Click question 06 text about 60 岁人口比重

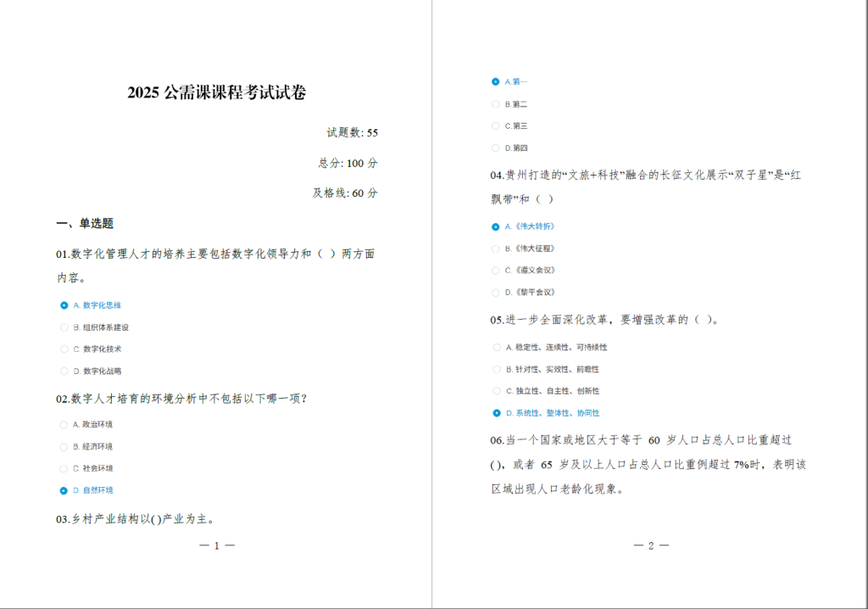[648, 464]
